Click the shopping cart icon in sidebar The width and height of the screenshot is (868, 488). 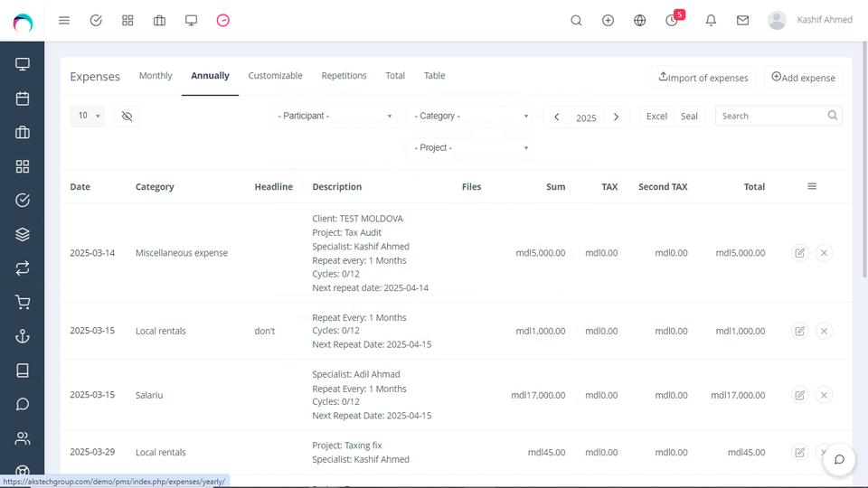click(x=23, y=303)
